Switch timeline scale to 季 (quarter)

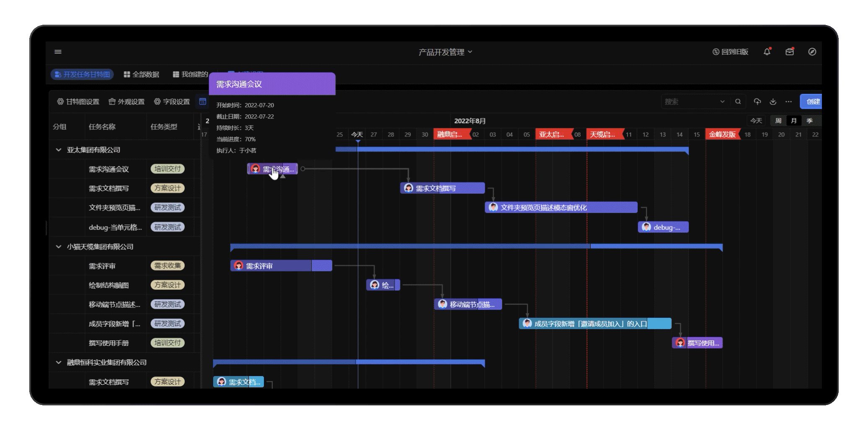pyautogui.click(x=809, y=121)
